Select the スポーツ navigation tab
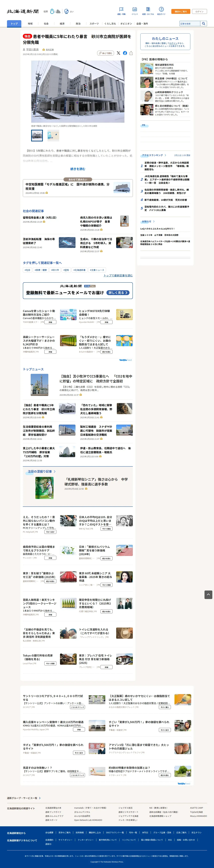Screen dimensions: 214x868 tap(94, 24)
